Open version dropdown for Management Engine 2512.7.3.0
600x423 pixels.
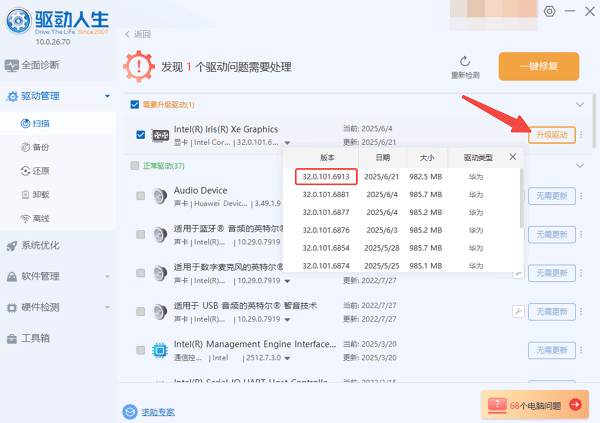[x=287, y=358]
